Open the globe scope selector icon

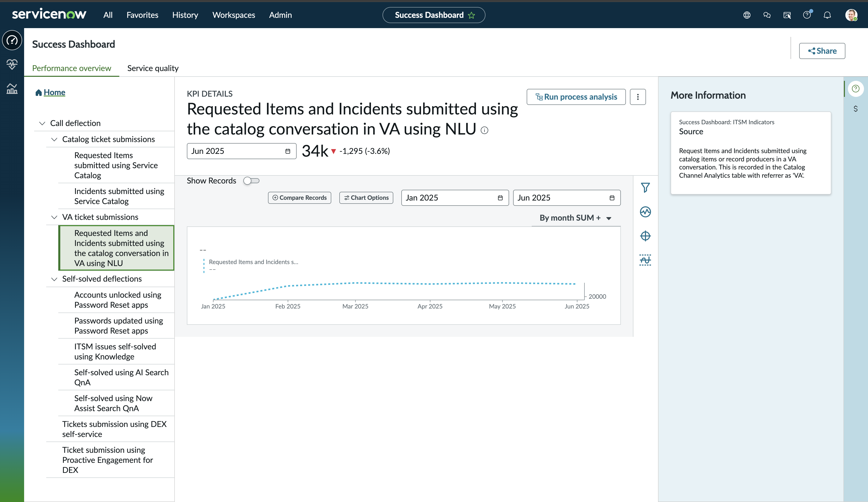747,15
